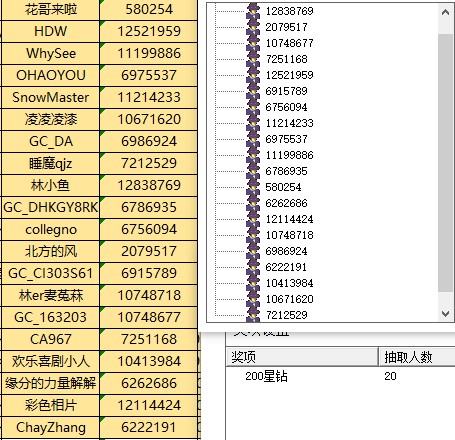
Task: Select spreadsheet cell WhySee
Action: 51,53
